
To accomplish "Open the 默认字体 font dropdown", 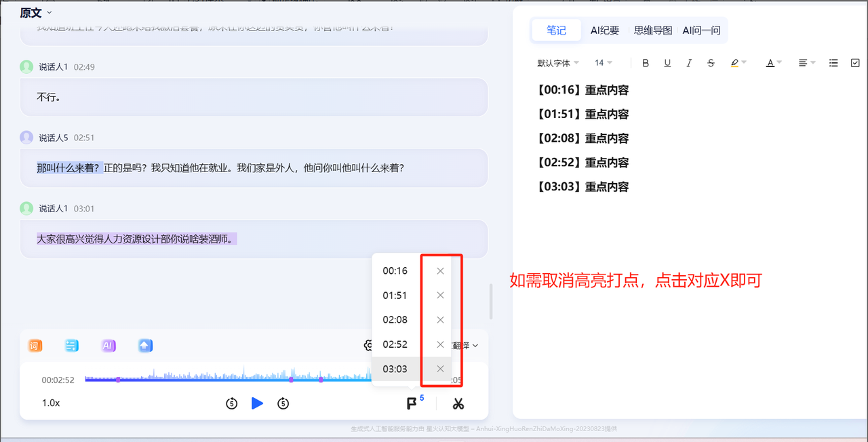I will click(x=558, y=63).
